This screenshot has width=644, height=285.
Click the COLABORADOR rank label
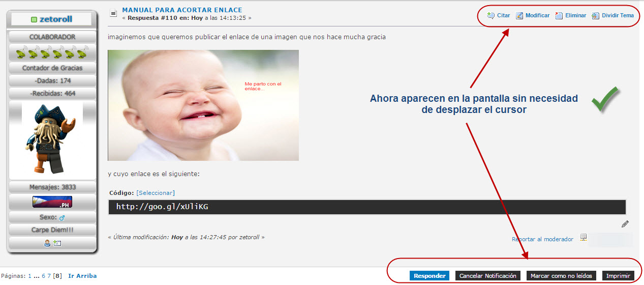click(52, 37)
